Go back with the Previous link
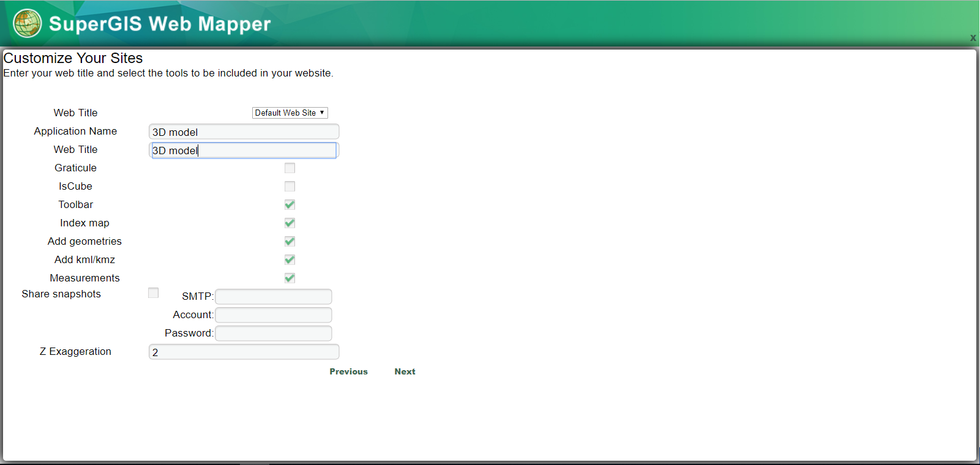This screenshot has width=980, height=465. (x=349, y=371)
